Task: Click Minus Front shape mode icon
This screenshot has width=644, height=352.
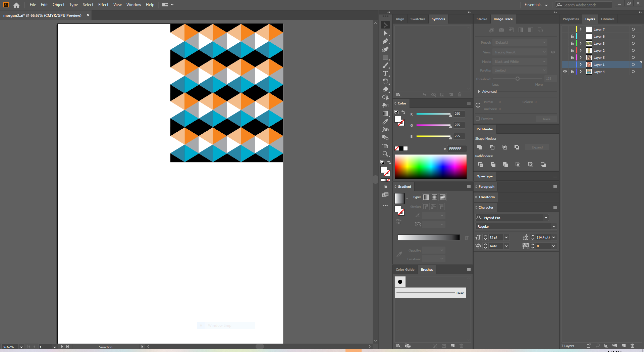Action: click(x=492, y=147)
